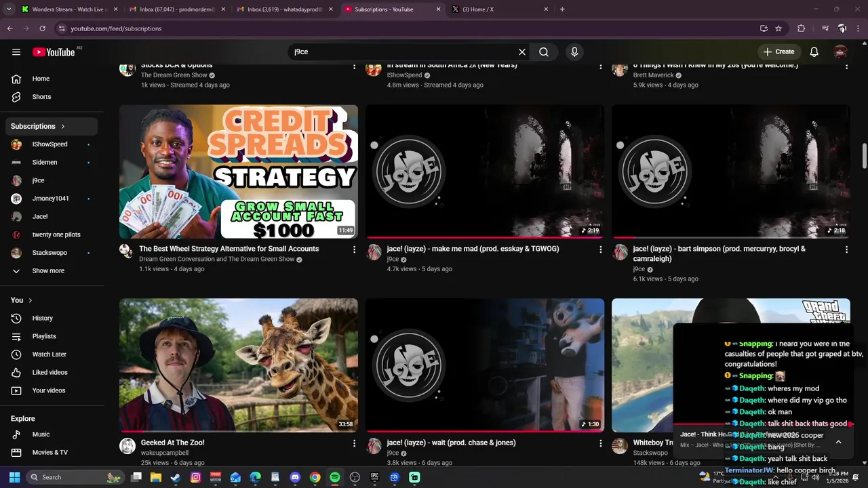Open Steam from taskbar
Viewport: 868px width, 488px height.
(x=176, y=477)
